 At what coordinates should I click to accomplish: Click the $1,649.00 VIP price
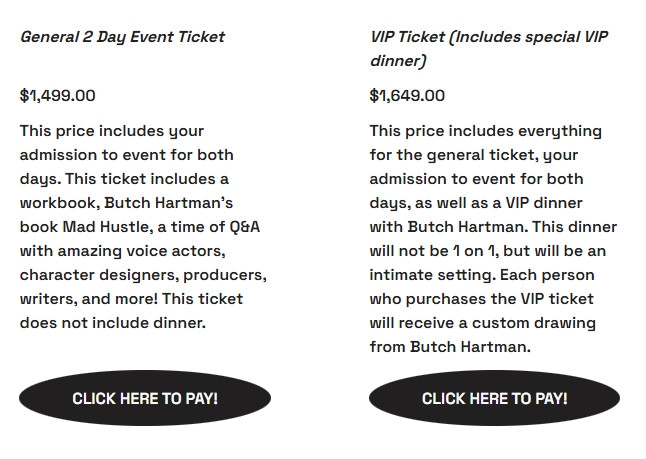click(x=407, y=96)
